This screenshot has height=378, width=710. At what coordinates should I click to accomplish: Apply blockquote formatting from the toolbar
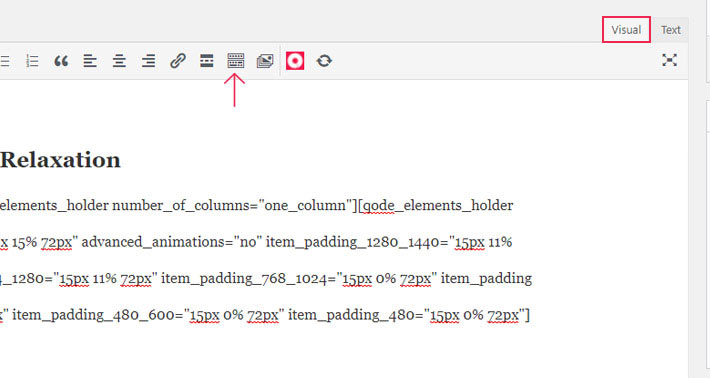pos(61,61)
